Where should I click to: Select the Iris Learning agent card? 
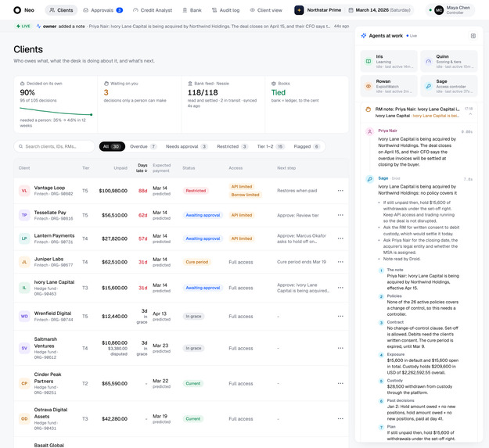389,61
